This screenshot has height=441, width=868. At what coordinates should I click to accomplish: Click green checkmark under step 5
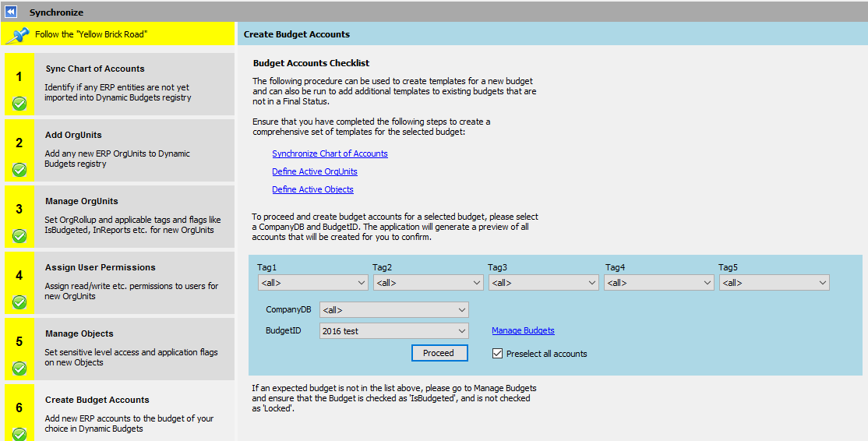point(19,369)
